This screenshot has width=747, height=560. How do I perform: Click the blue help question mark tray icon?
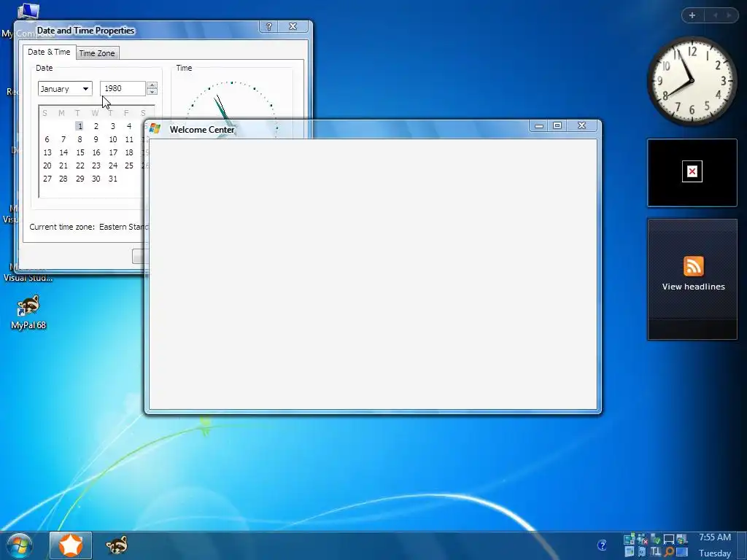click(x=602, y=545)
